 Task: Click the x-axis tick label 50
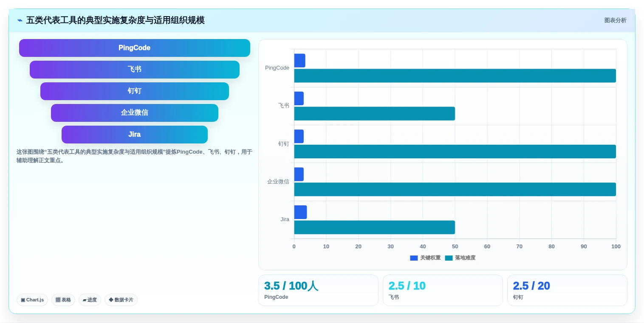[455, 247]
